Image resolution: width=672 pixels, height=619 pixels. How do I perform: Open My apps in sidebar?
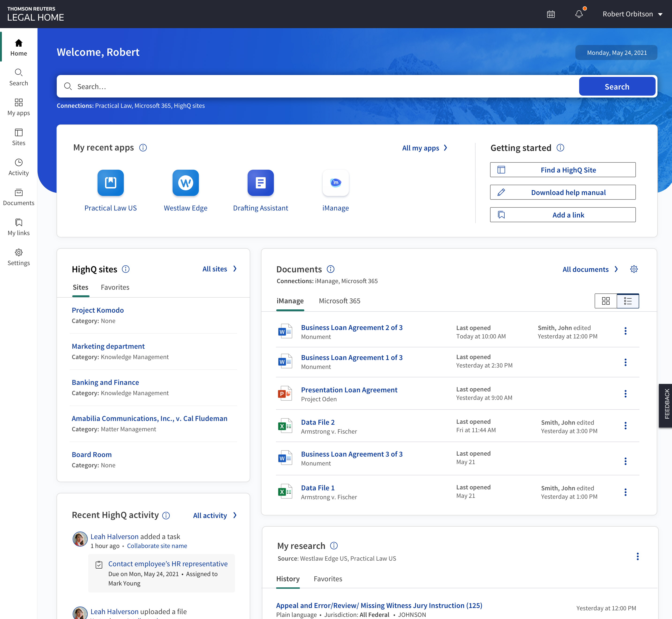(x=19, y=107)
